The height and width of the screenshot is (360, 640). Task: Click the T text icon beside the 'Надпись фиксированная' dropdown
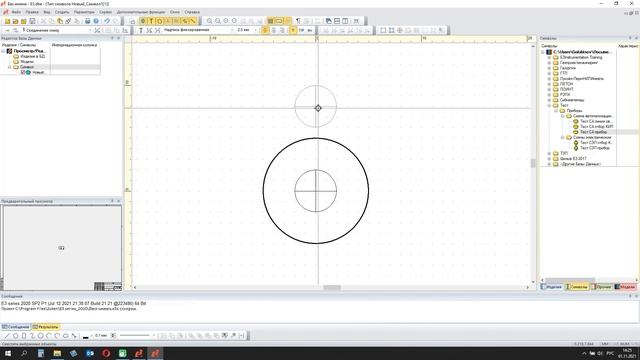(141, 30)
